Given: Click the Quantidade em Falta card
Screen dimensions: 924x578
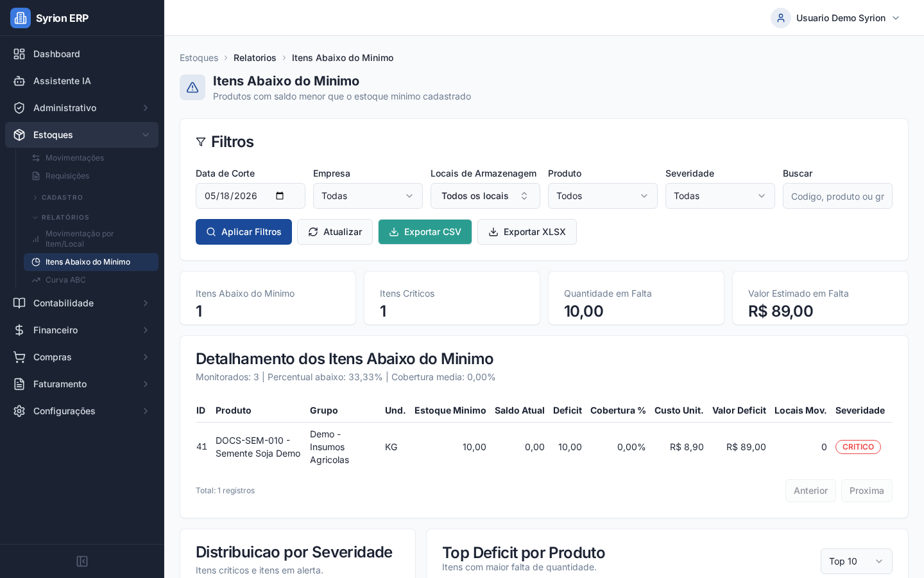Looking at the screenshot, I should [636, 298].
